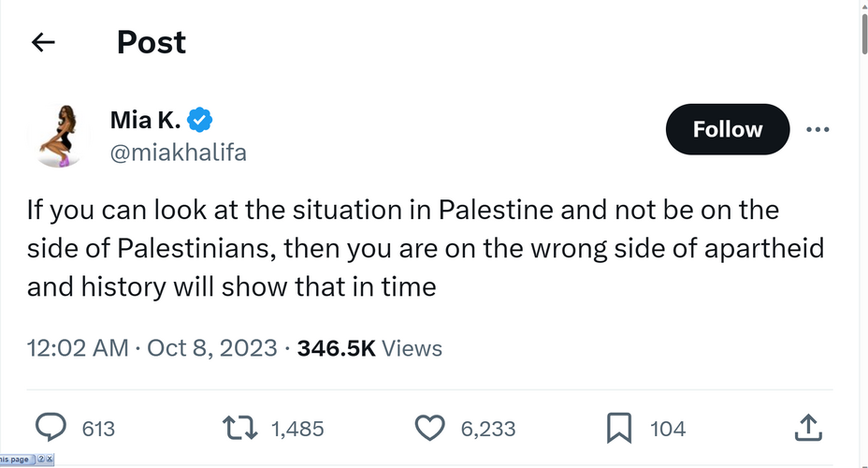Share the post using the upload arrow icon
Screen dimensions: 868x468
pos(808,428)
